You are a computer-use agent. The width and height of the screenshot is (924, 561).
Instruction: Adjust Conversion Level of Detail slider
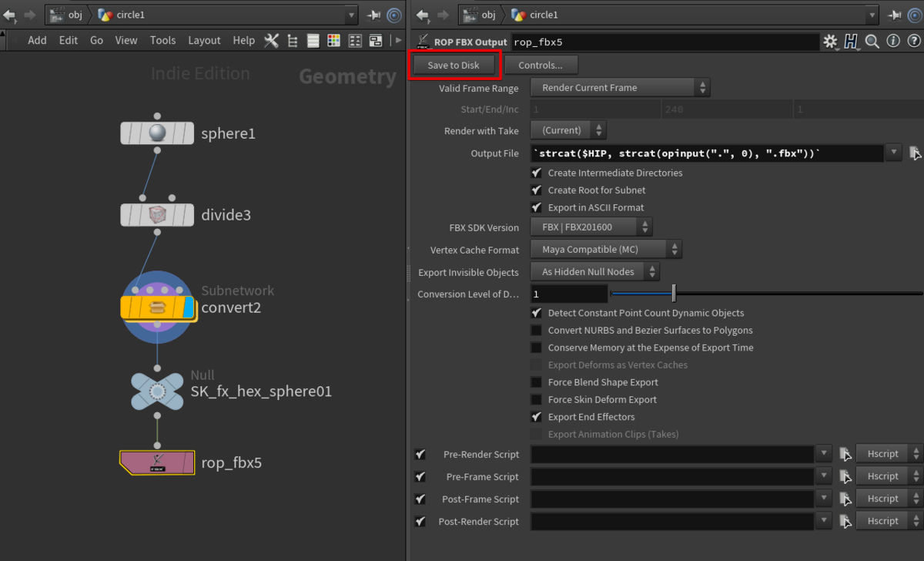tap(674, 294)
